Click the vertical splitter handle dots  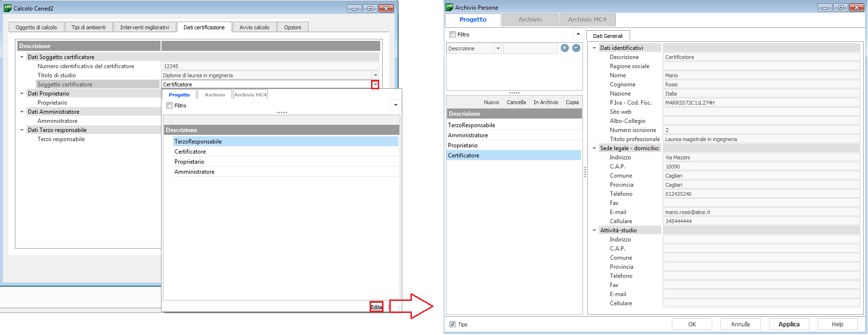(585, 172)
